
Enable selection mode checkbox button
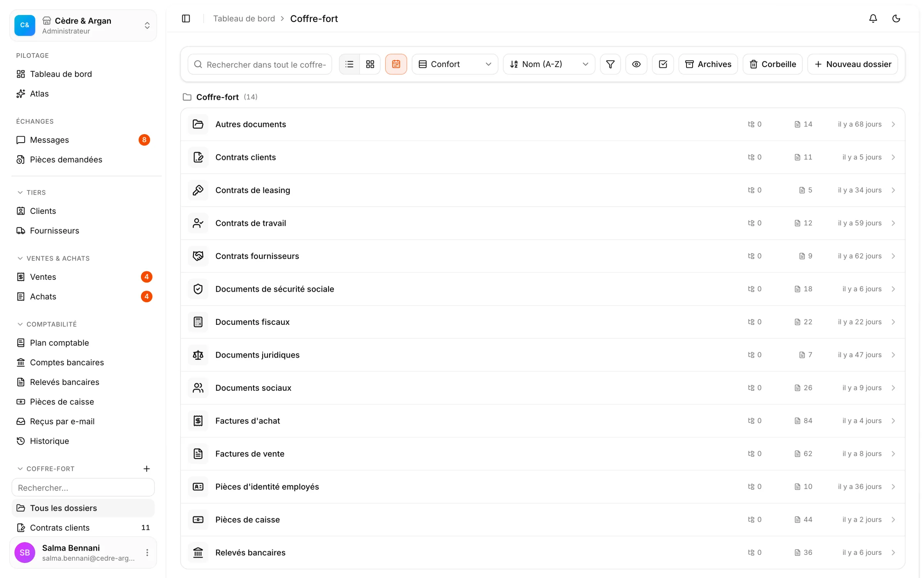663,64
